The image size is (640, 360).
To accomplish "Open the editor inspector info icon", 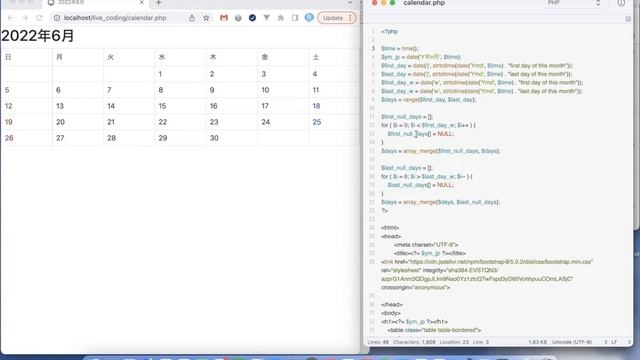I will point(621,3).
